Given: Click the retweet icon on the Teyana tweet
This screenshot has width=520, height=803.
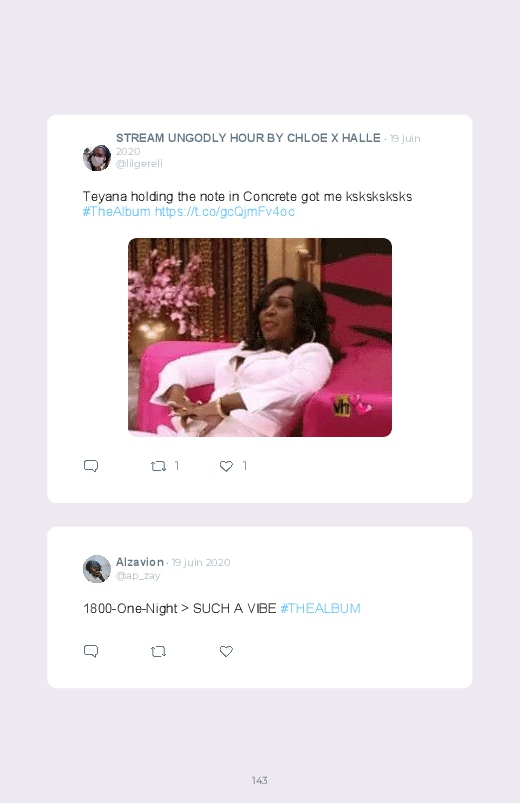Looking at the screenshot, I should tap(158, 466).
